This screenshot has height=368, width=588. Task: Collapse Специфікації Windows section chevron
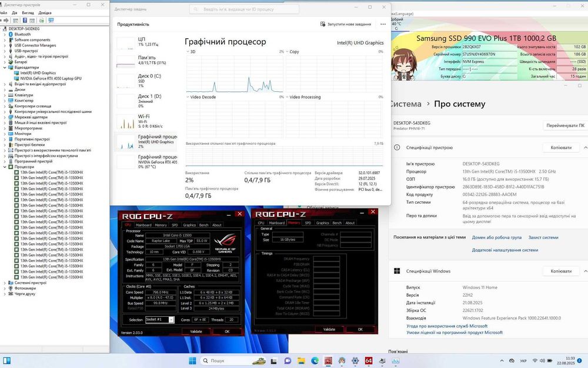(585, 271)
